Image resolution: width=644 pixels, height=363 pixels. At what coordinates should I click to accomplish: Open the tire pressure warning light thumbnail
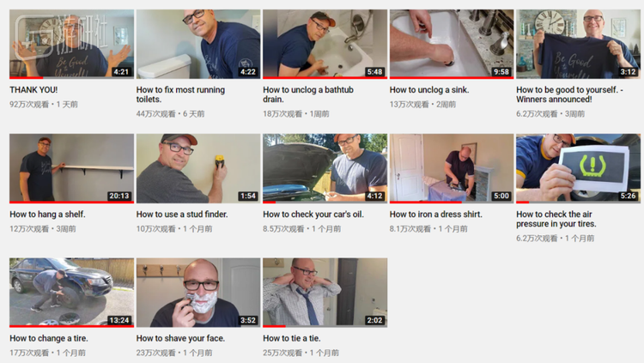[x=578, y=168]
